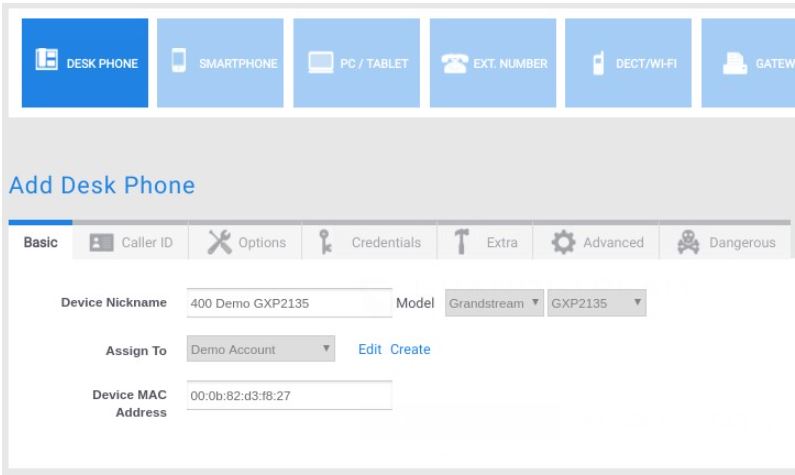Viewport: 795px width, 475px height.
Task: Click the Caller ID card icon
Action: pos(101,243)
